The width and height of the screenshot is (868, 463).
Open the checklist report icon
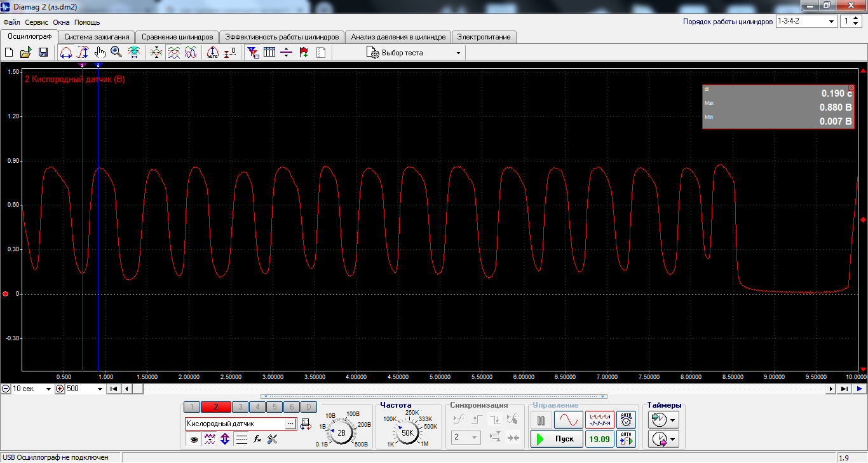tap(320, 53)
